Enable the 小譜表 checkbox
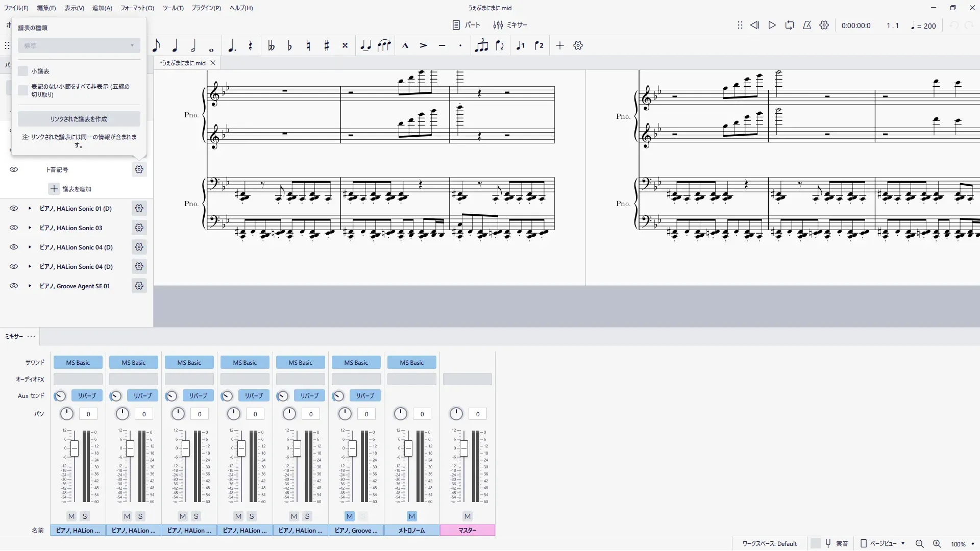This screenshot has width=980, height=551. point(23,71)
